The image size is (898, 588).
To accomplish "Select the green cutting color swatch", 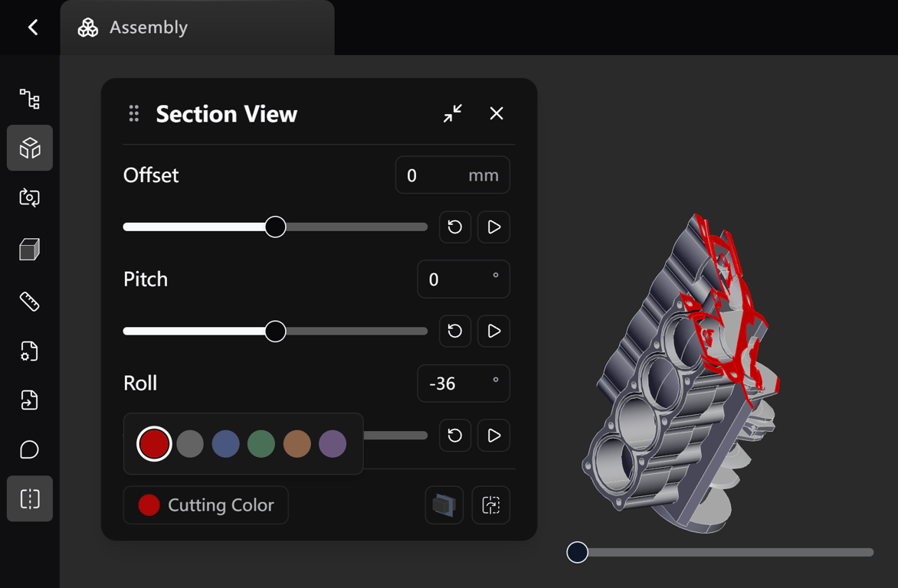I will (261, 444).
